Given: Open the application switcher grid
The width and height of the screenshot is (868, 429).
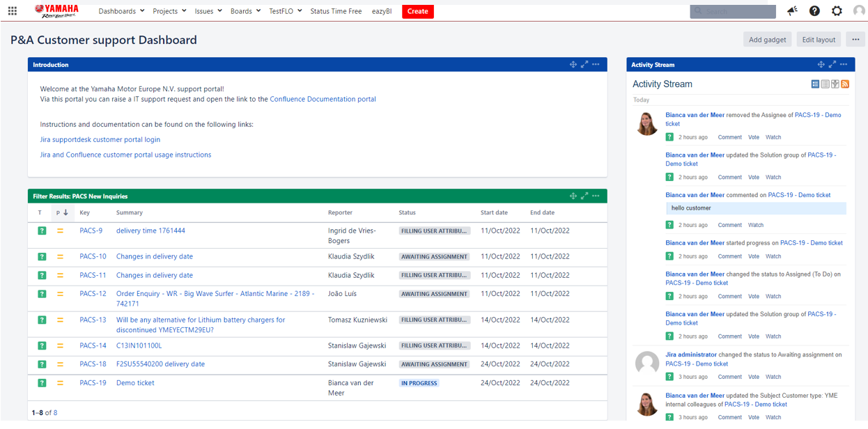Looking at the screenshot, I should point(13,11).
